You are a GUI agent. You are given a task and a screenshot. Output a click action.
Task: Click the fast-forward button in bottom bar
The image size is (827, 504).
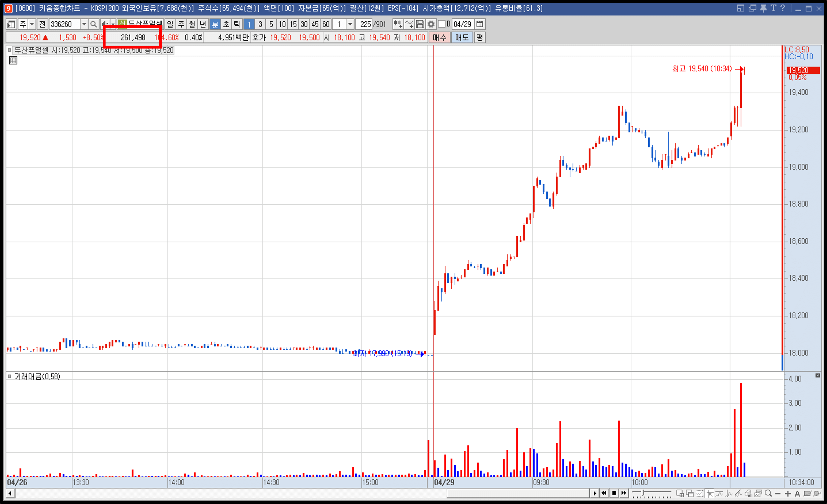pyautogui.click(x=624, y=493)
